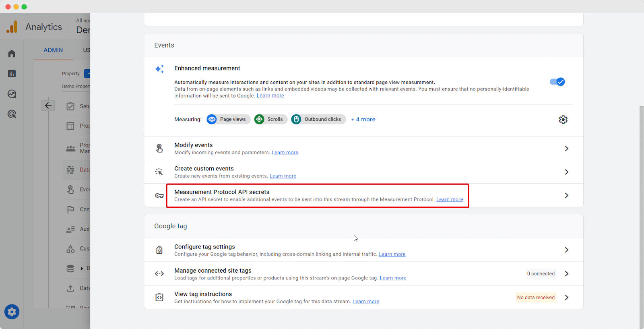Click the Analytics logo icon
The image size is (644, 329).
[x=12, y=27]
